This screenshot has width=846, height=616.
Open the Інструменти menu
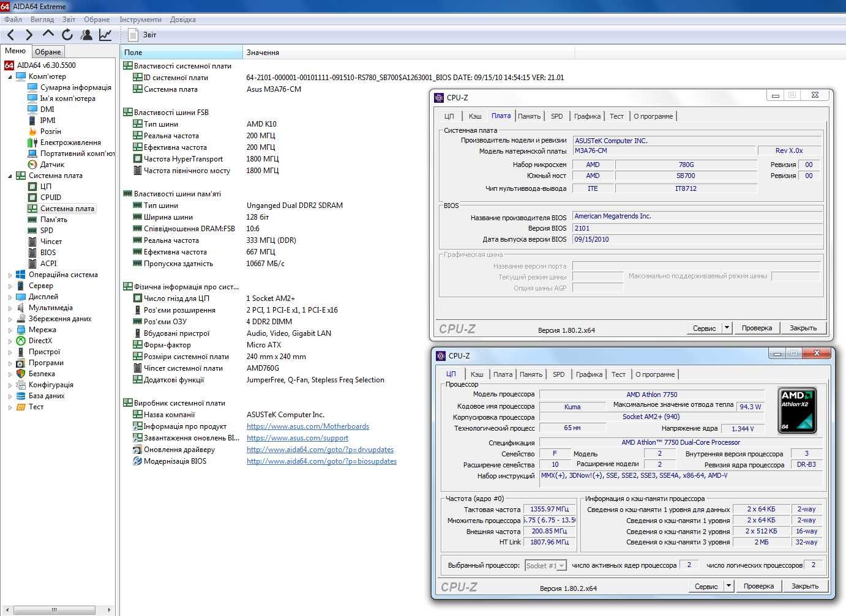140,19
